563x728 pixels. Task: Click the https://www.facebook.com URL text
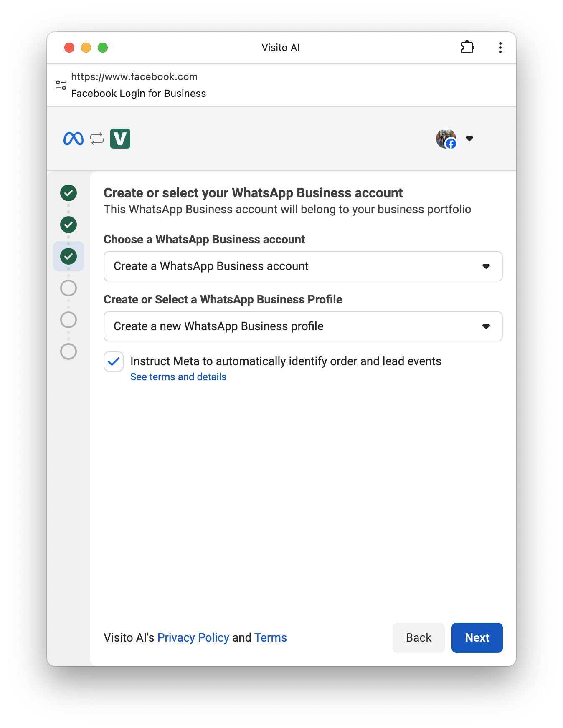pos(134,77)
